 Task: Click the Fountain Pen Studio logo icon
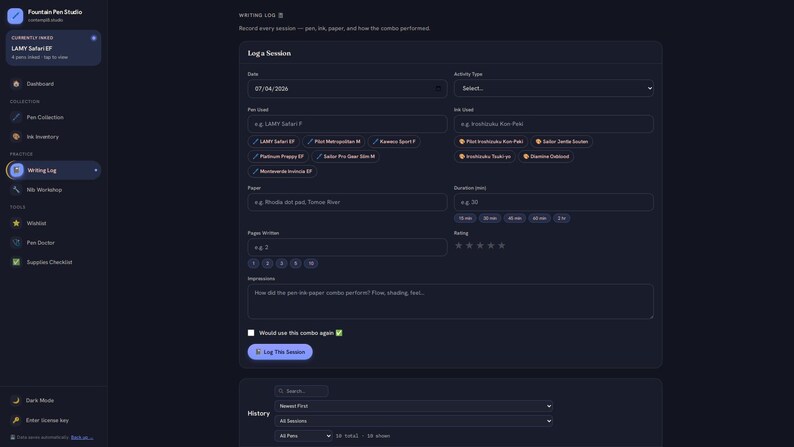15,16
